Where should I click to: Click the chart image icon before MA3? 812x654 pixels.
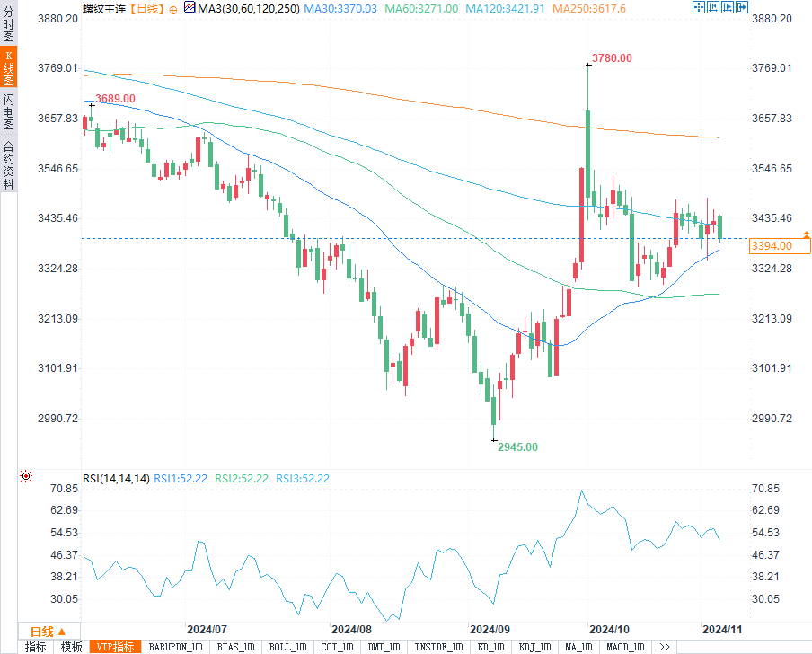click(x=189, y=7)
